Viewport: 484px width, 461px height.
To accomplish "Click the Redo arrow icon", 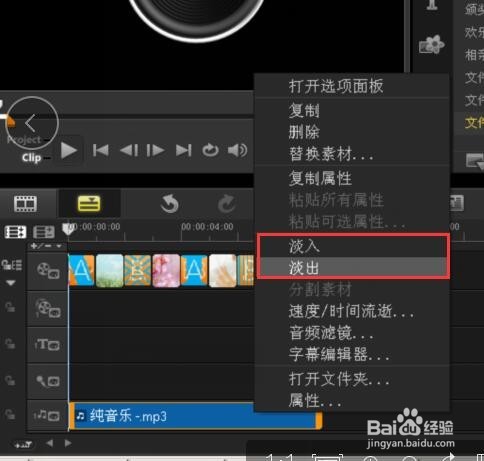I will (227, 204).
